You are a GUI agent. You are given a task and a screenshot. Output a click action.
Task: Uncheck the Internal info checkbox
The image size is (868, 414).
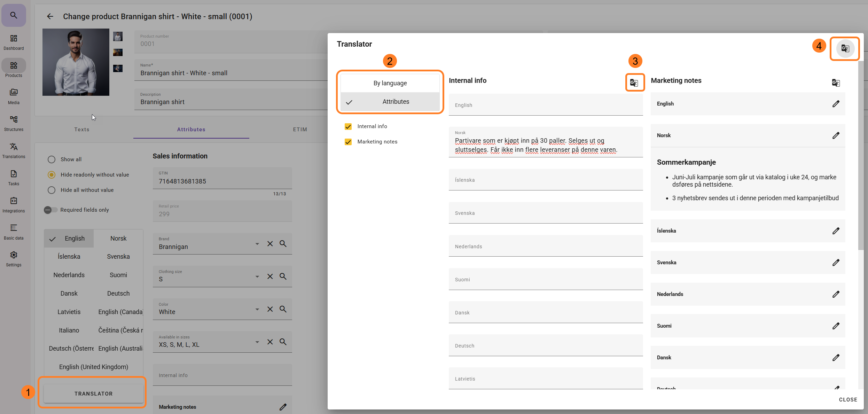[348, 126]
